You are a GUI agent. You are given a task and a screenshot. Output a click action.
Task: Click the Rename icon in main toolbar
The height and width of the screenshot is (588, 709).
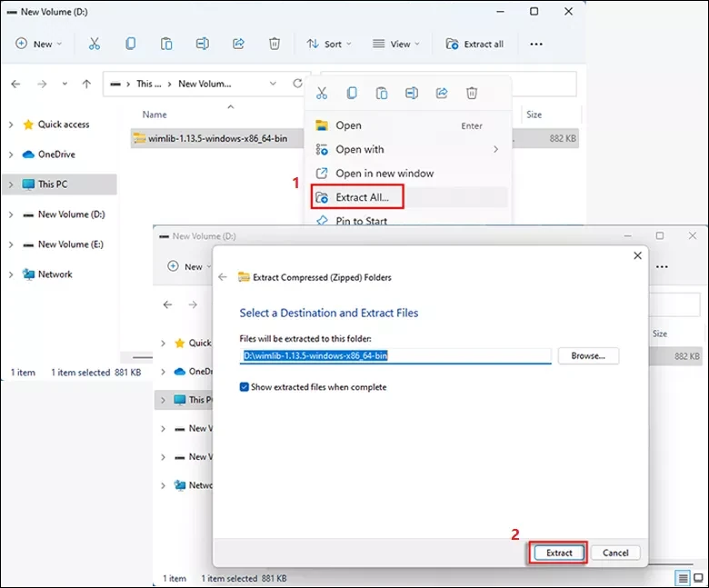(x=203, y=44)
